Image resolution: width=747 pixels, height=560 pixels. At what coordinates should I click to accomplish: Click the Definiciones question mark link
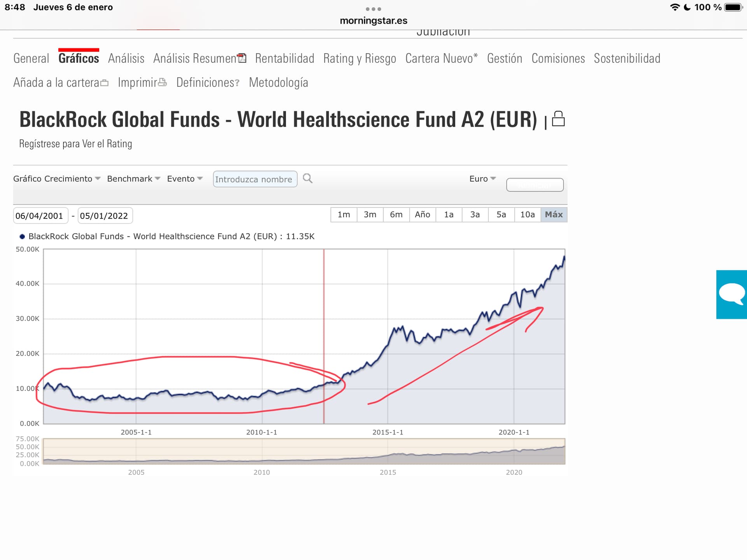[x=237, y=83]
